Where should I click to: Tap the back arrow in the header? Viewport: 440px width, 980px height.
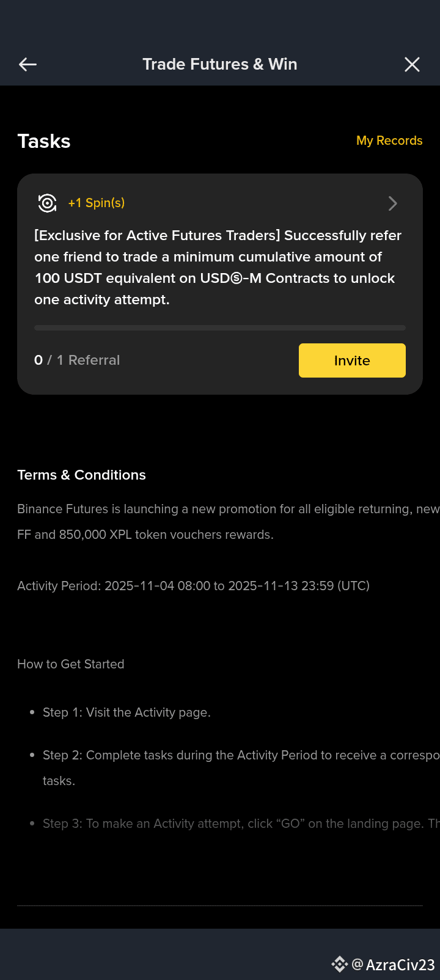(x=28, y=64)
